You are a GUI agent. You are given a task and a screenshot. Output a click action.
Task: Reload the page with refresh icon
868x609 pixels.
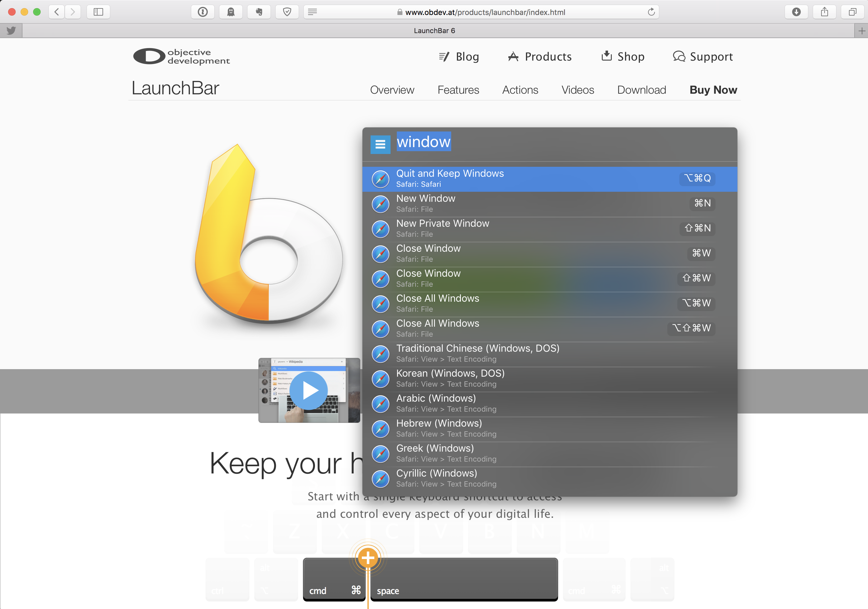[x=651, y=12]
